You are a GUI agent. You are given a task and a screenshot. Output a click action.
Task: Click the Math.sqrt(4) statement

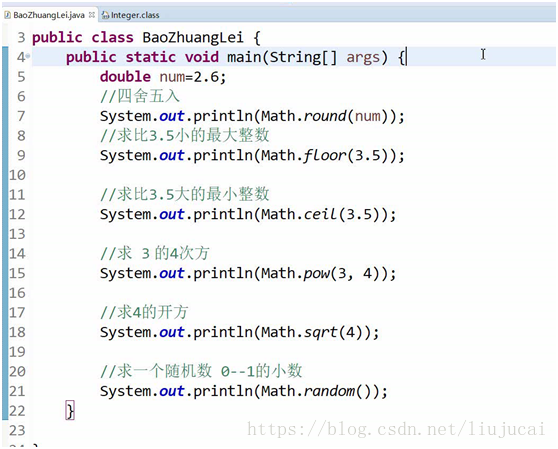(x=239, y=332)
